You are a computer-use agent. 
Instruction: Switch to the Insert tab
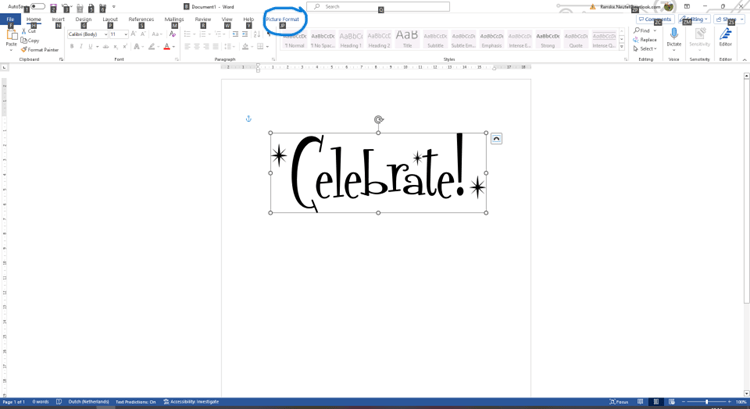58,19
